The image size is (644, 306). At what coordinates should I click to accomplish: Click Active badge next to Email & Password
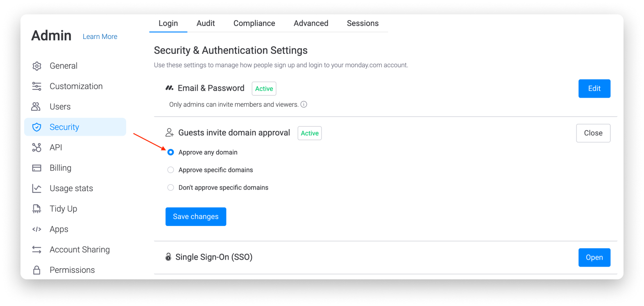[264, 89]
